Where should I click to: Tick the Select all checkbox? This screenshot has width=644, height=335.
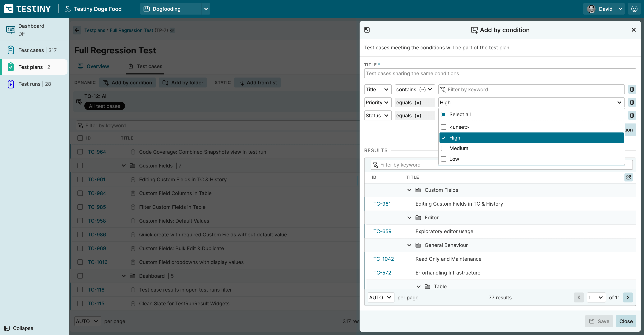(444, 114)
